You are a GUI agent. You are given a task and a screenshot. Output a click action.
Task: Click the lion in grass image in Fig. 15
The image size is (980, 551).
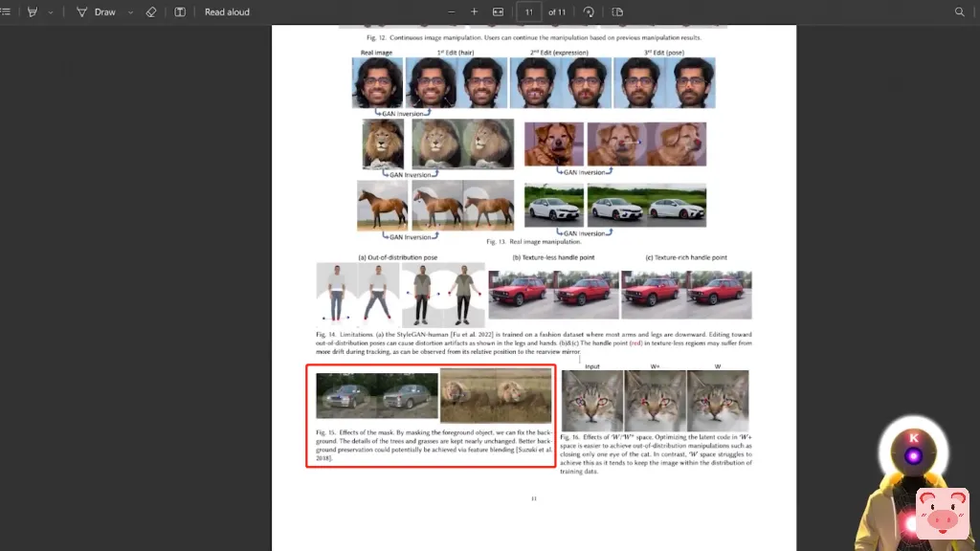497,395
